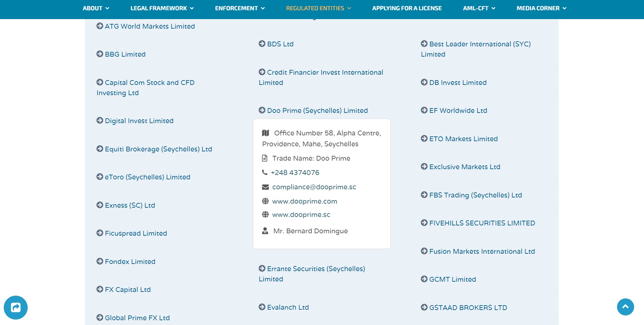644x325 pixels.
Task: Click the globe icon next to www.dooprime.sc
Action: tap(265, 215)
